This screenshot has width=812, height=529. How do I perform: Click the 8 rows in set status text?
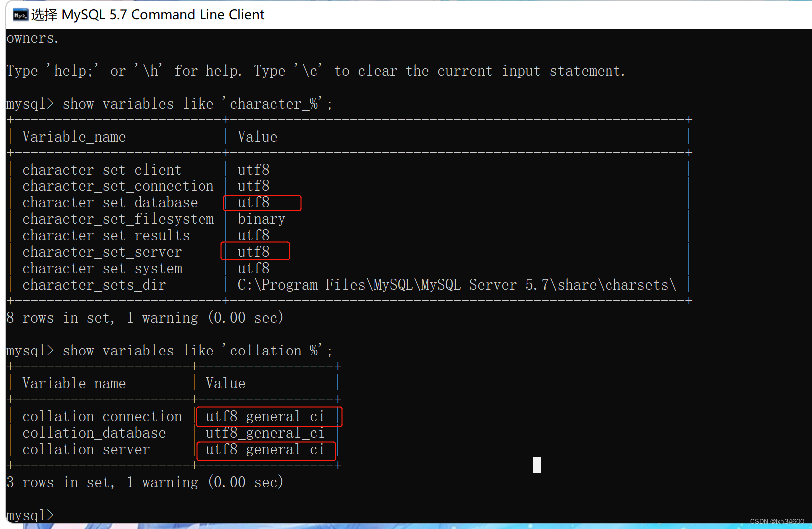pos(145,318)
